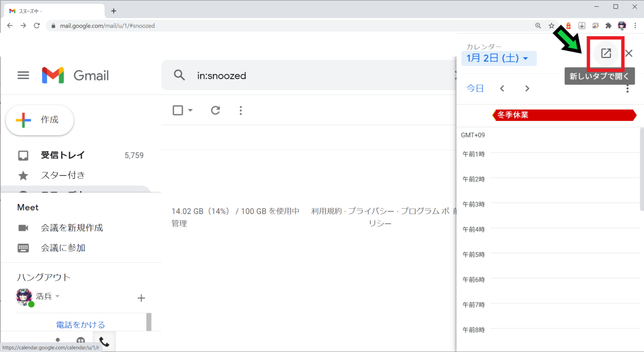Go to the previous calendar day
Viewport: 644px width, 352px height.
[502, 89]
